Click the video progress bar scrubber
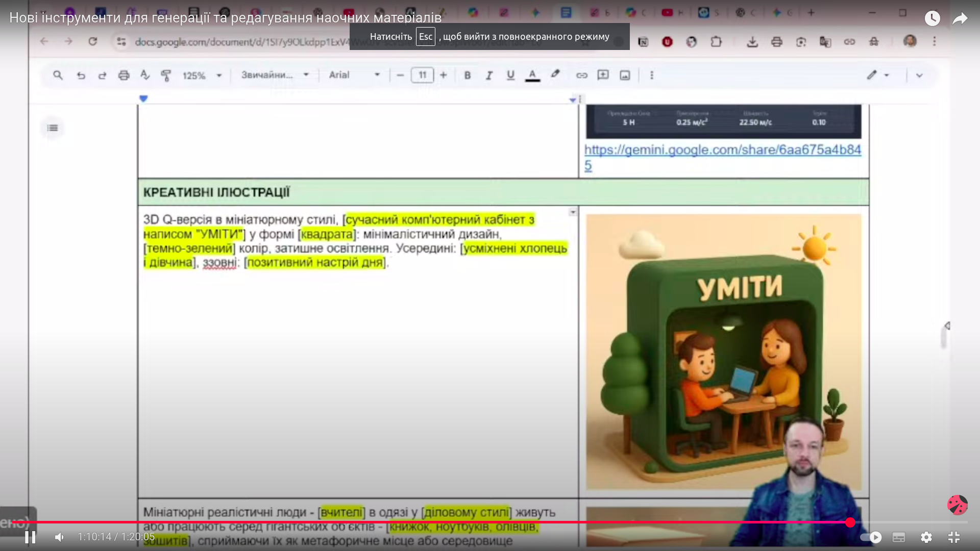Image resolution: width=980 pixels, height=551 pixels. coord(850,522)
